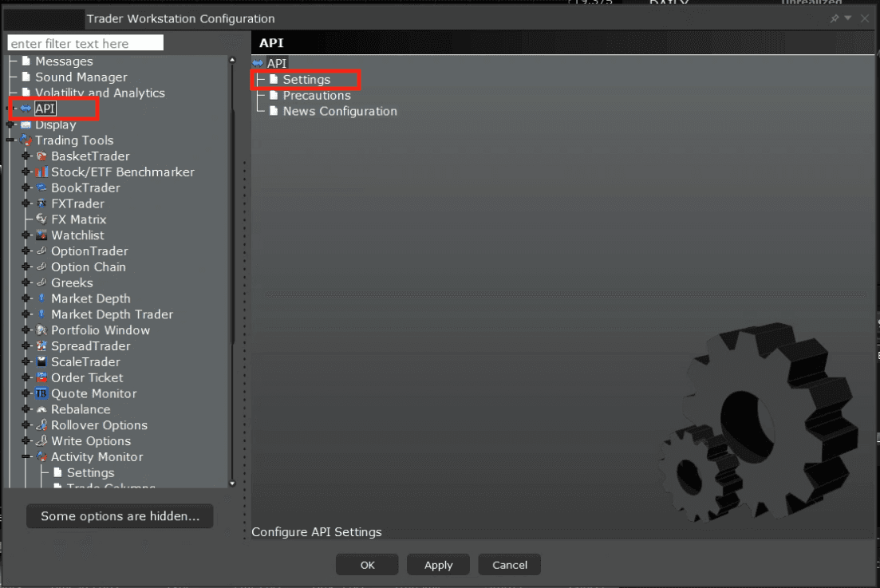Select the FX Matrix tree label
880x588 pixels.
78,219
